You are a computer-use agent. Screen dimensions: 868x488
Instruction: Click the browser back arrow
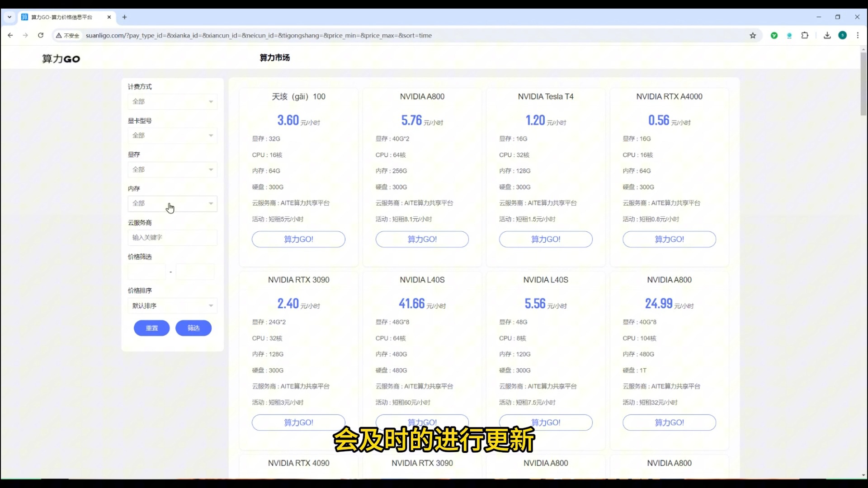pyautogui.click(x=10, y=35)
